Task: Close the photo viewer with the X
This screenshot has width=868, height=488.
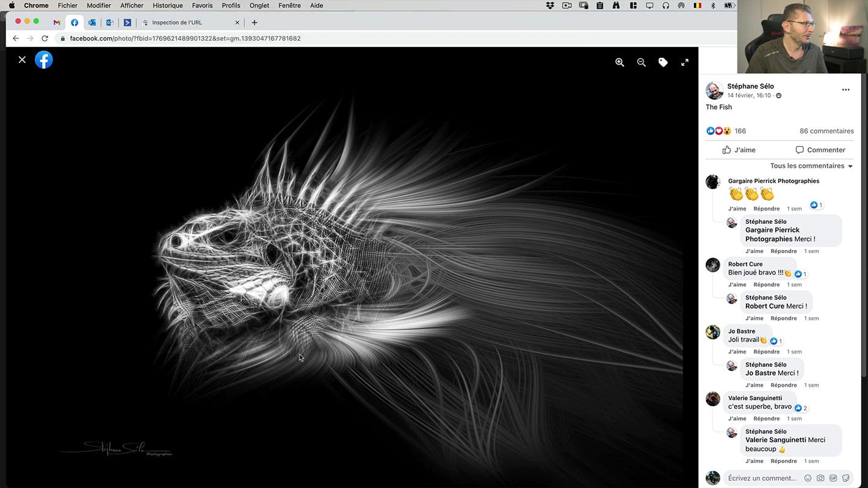Action: click(x=22, y=60)
